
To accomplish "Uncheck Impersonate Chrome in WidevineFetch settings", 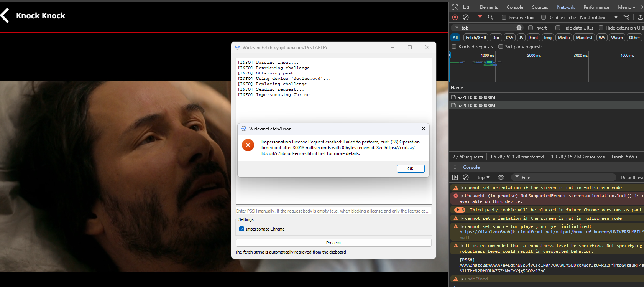I will pyautogui.click(x=242, y=229).
